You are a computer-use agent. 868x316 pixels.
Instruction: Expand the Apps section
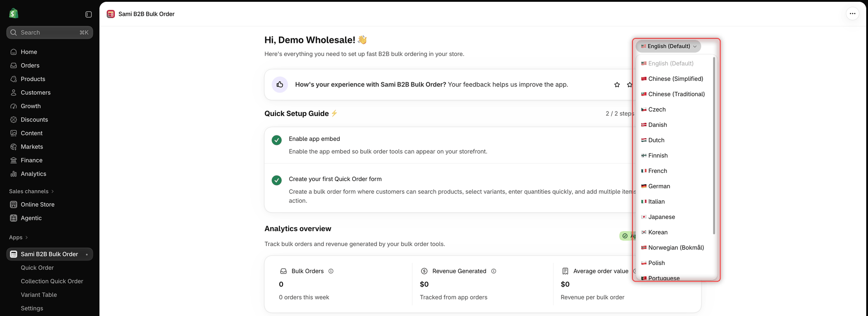[19, 237]
